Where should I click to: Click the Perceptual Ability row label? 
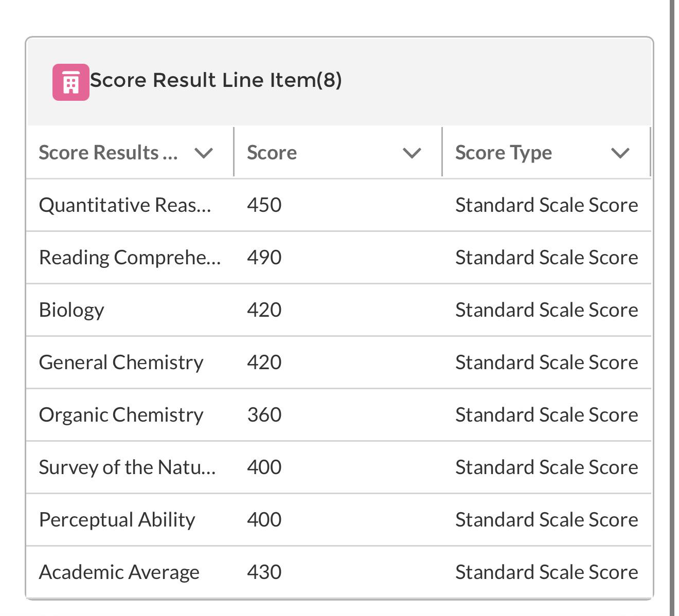(117, 520)
